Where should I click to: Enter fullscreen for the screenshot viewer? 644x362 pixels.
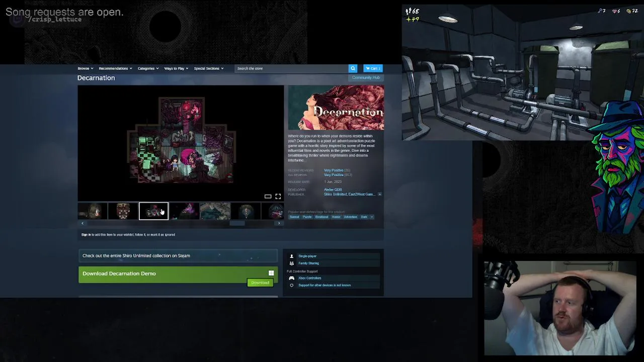(x=278, y=197)
